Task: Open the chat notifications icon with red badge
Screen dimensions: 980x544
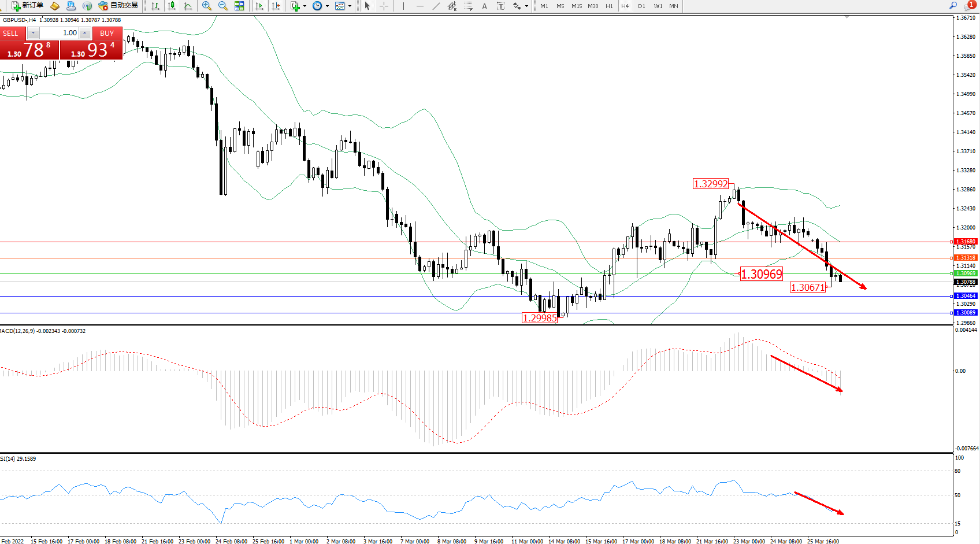Action: pyautogui.click(x=969, y=6)
